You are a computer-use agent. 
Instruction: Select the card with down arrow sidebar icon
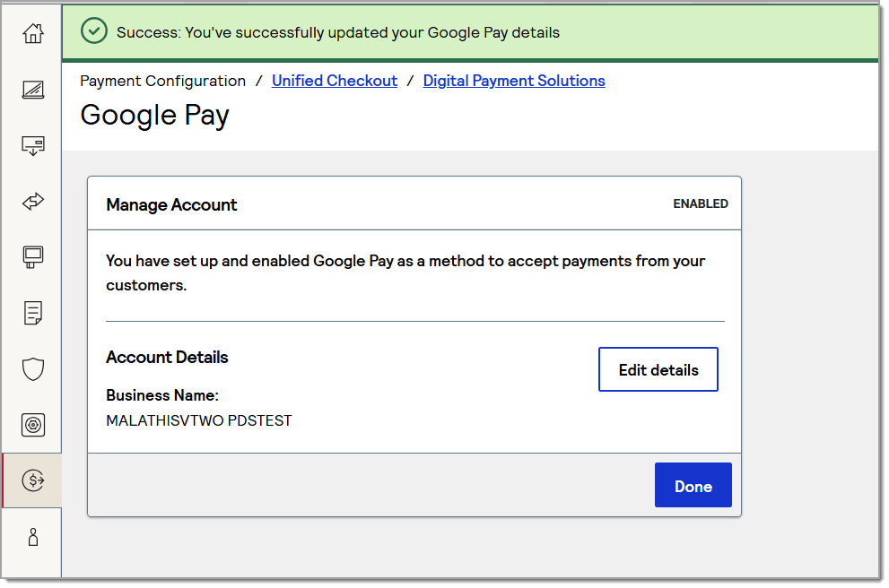33,145
